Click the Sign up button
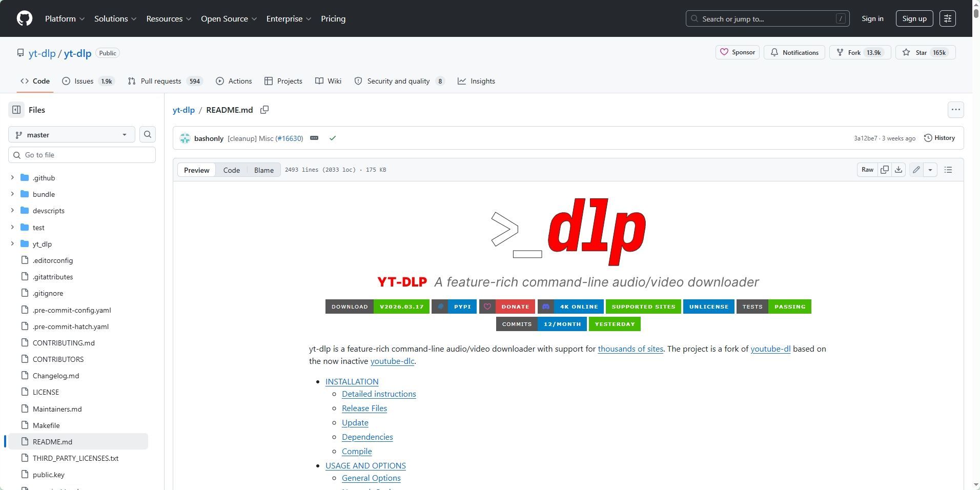 point(914,18)
